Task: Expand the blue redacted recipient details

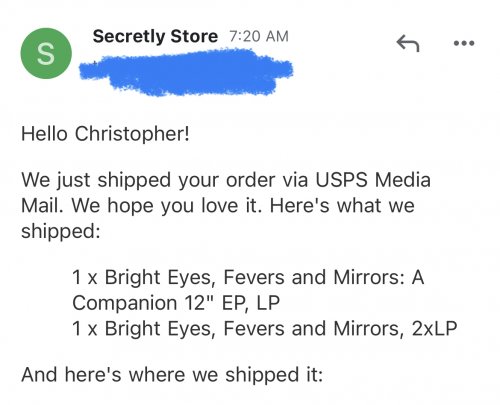Action: tap(186, 72)
